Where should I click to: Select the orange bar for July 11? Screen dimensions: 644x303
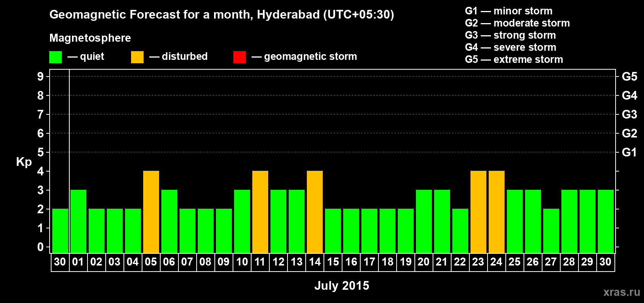click(260, 212)
